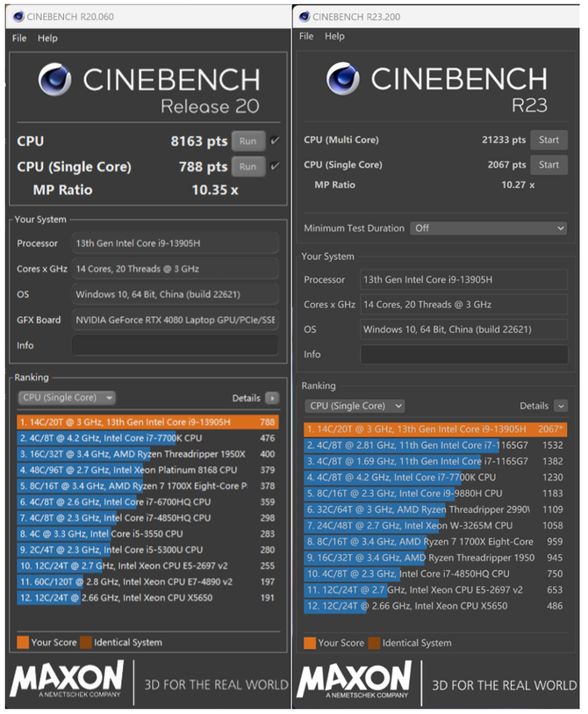Open the CPU (Single Core) ranking dropdown in R23
The width and height of the screenshot is (588, 714).
(354, 406)
